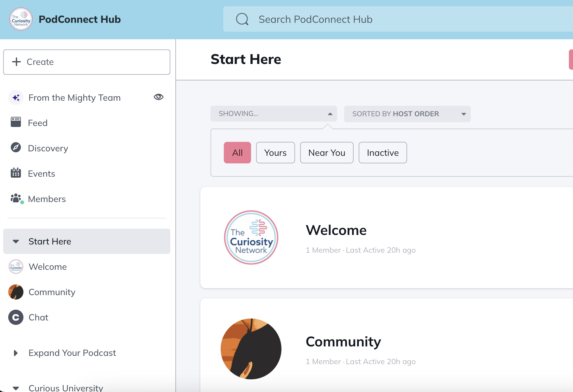Click the search magnifier icon
Screen dimensions: 573x392
(242, 19)
